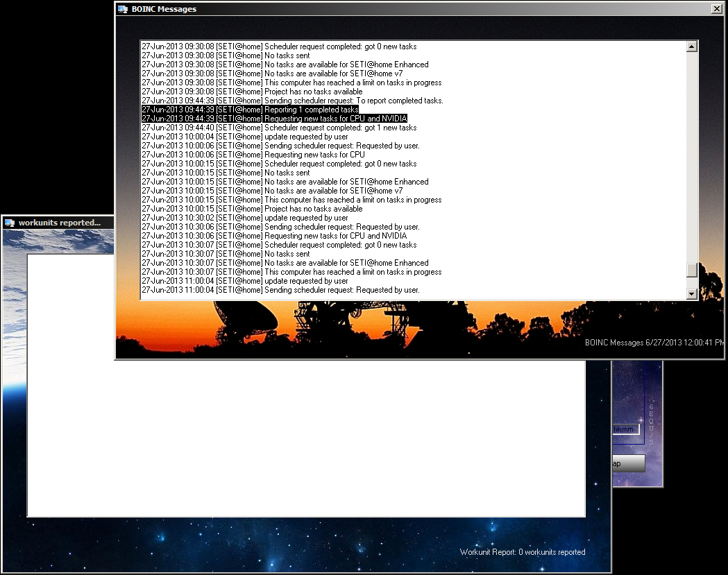Select 10:00:06 'Requesting new tasks for CPU' line
The image size is (728, 575).
tap(253, 155)
